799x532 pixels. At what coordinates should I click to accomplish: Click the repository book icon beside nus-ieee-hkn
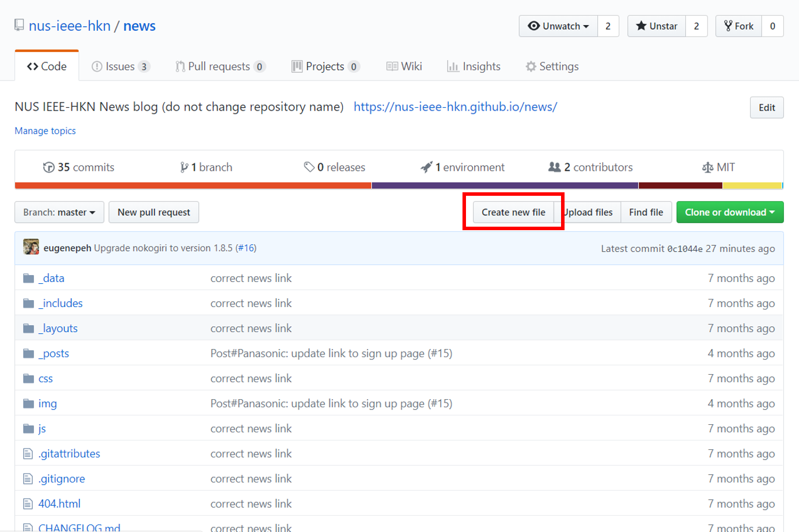[19, 25]
